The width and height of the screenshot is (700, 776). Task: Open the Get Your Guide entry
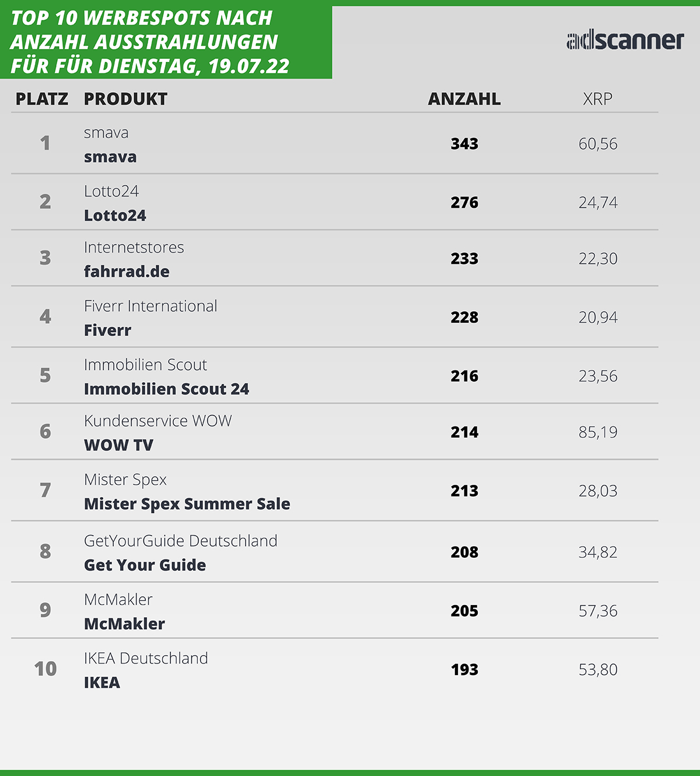[145, 565]
